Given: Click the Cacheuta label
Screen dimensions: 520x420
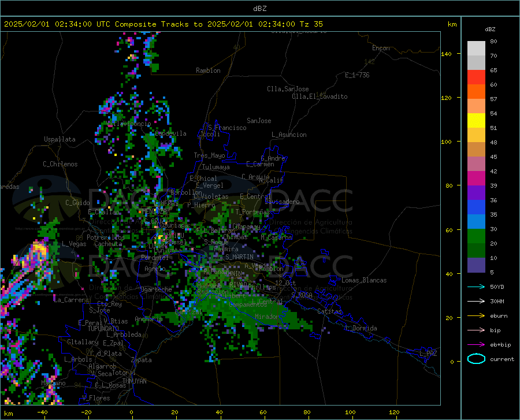Looking at the screenshot, I should (x=108, y=244).
